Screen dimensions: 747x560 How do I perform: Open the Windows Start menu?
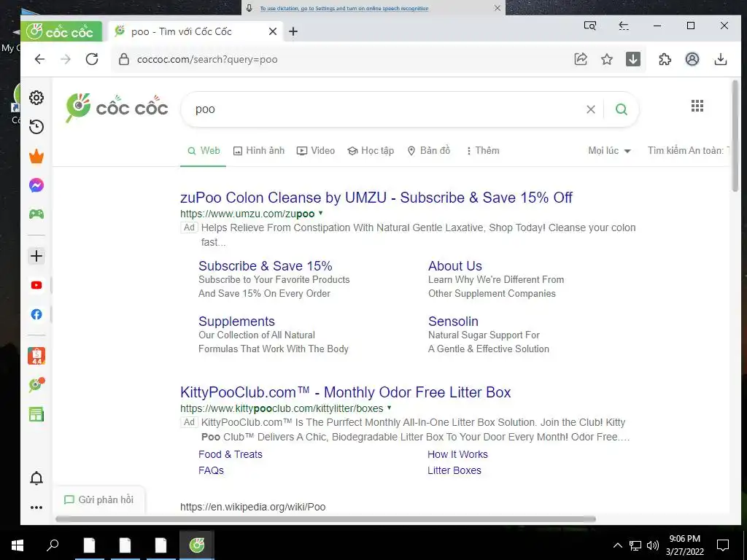pos(18,545)
